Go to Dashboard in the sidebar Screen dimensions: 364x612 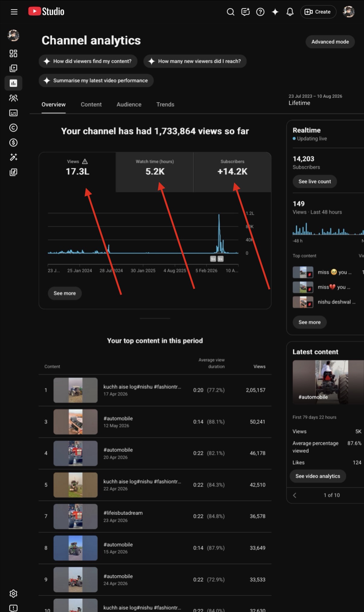(x=13, y=53)
